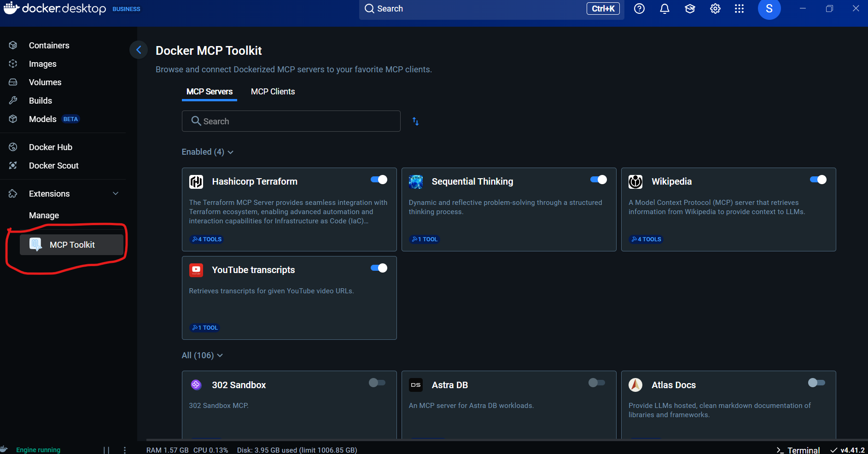Collapse sidebar with the back chevron button
868x454 pixels.
coord(139,50)
